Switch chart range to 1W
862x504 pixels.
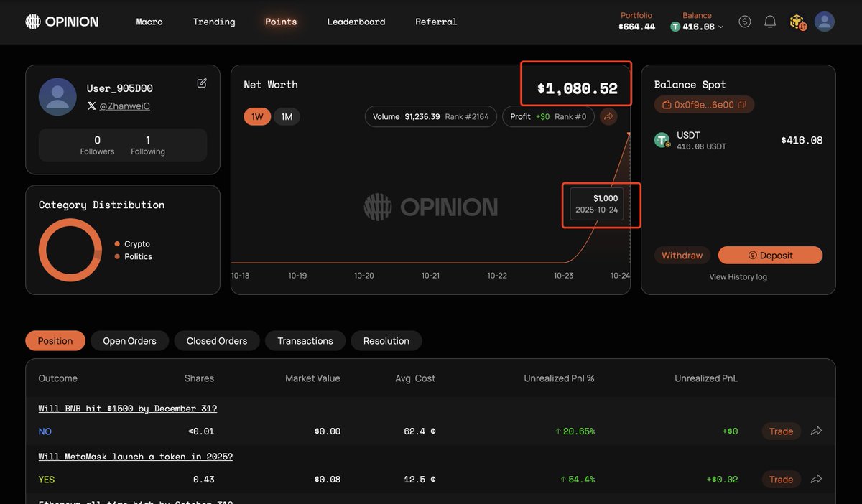257,116
